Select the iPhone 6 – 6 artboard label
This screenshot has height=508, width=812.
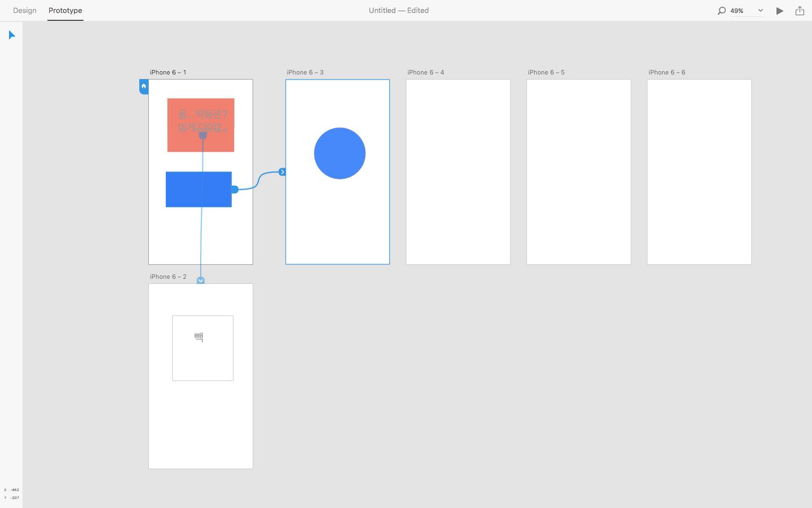(x=667, y=72)
